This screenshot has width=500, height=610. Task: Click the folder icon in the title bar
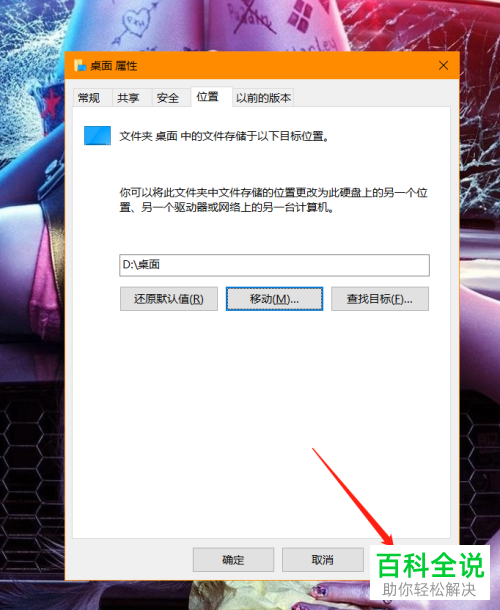click(80, 65)
